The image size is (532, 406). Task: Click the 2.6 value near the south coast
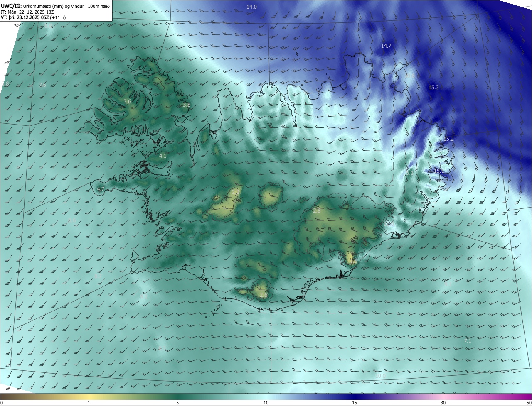pos(263,295)
